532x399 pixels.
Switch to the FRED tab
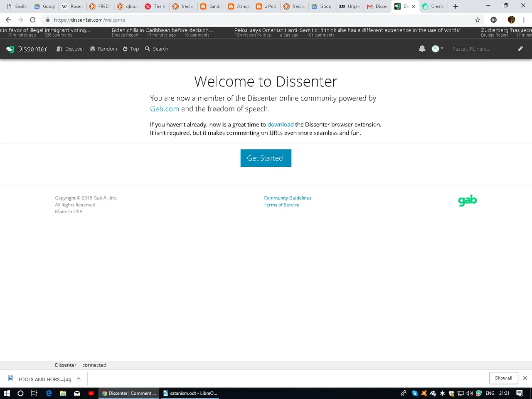(x=100, y=6)
